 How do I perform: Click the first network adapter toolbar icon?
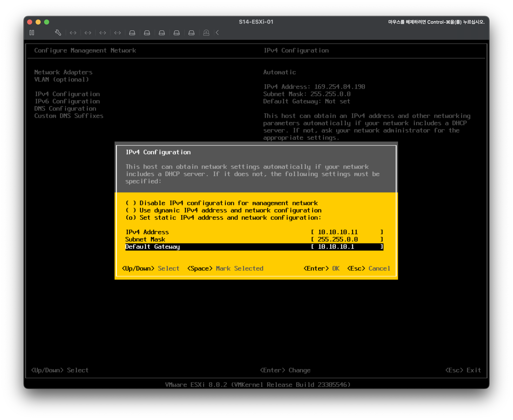click(x=73, y=33)
